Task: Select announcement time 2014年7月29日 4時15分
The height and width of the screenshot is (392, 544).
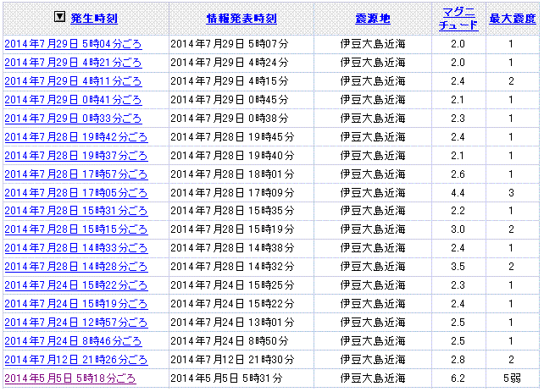Action: [x=230, y=81]
